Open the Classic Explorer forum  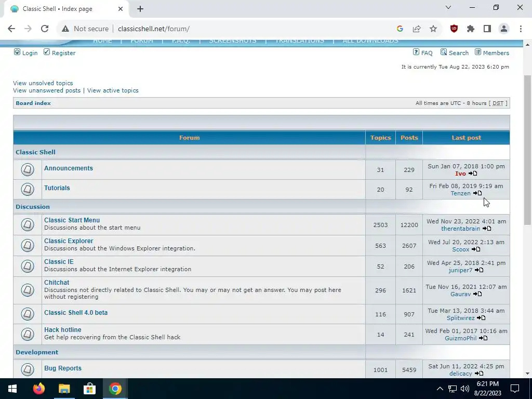click(69, 241)
